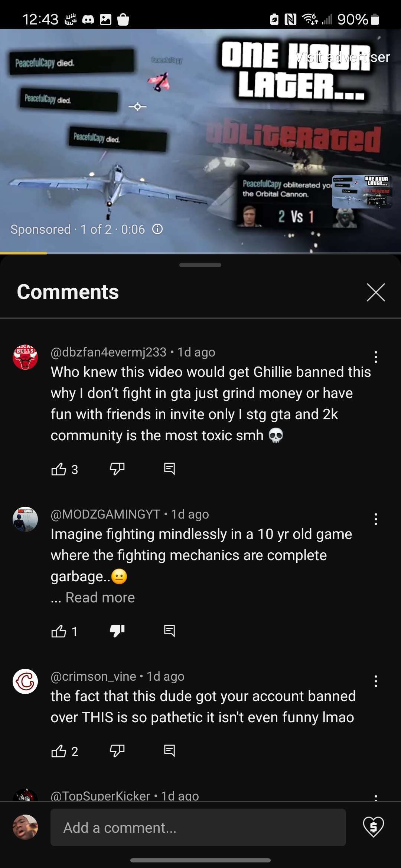This screenshot has width=401, height=868.
Task: Dislike the @crimson_vine comment
Action: click(x=117, y=751)
